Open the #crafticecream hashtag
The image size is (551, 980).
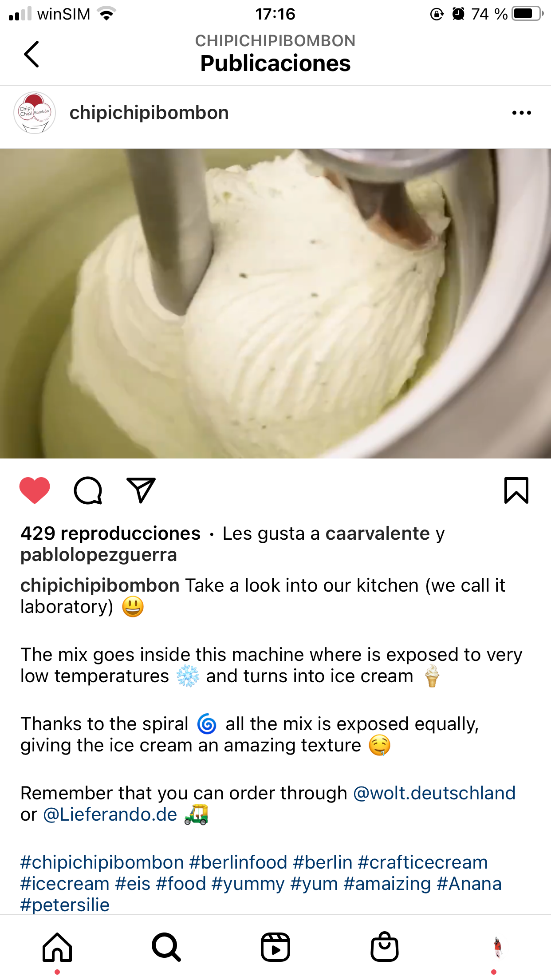(x=423, y=862)
